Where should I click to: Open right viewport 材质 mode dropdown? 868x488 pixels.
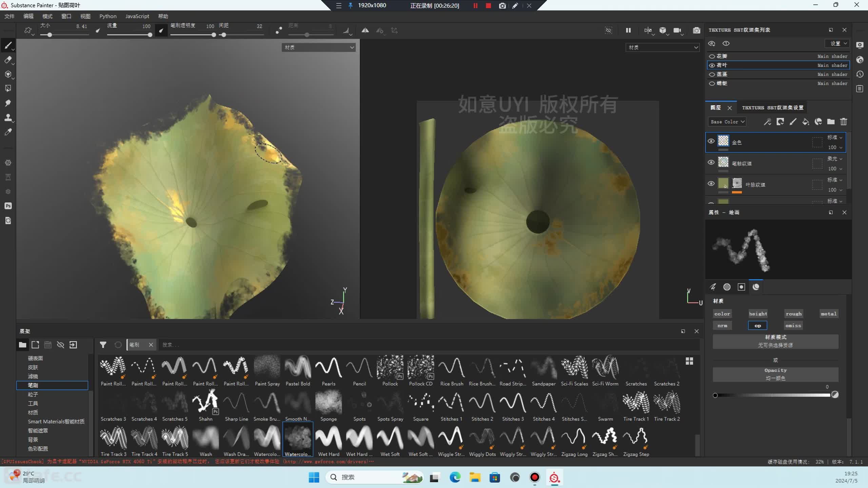662,47
